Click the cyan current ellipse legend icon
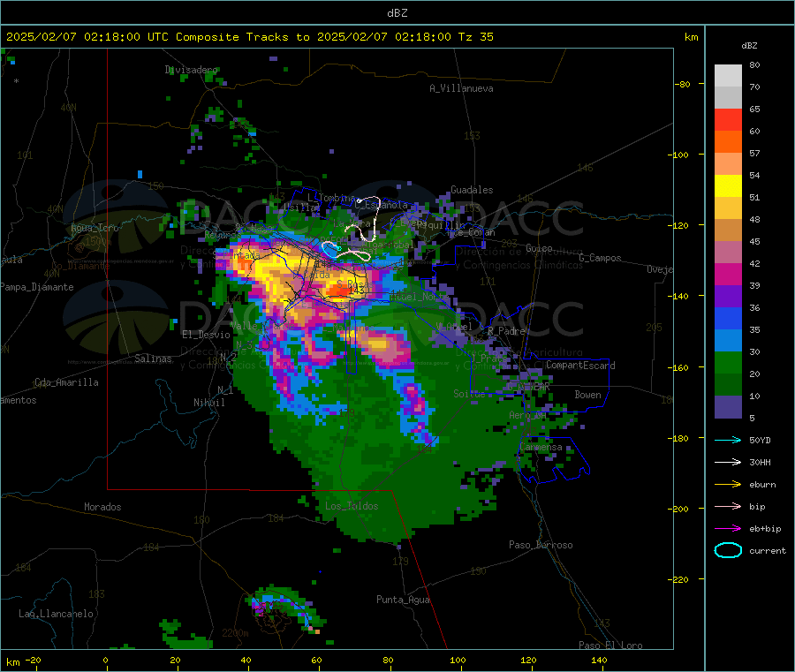The image size is (795, 672). [x=728, y=550]
